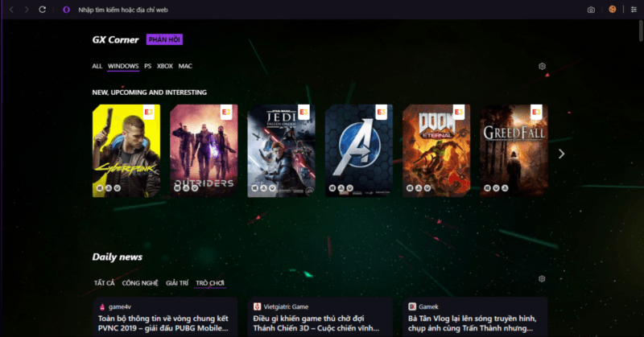Screen dimensions: 644x337
Task: Click NEW, UPCOMING AND INTERESTING heading
Action: point(150,92)
